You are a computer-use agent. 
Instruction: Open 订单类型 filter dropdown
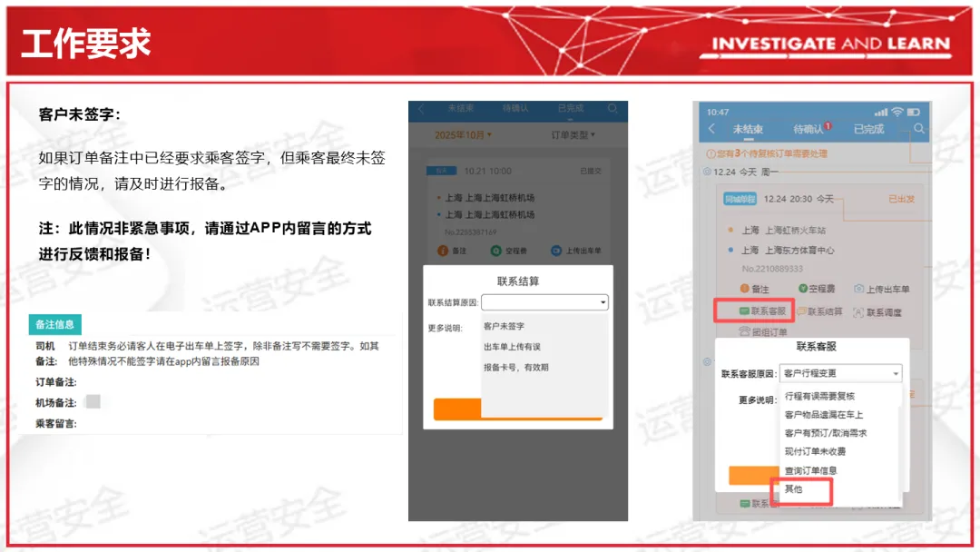click(x=573, y=135)
